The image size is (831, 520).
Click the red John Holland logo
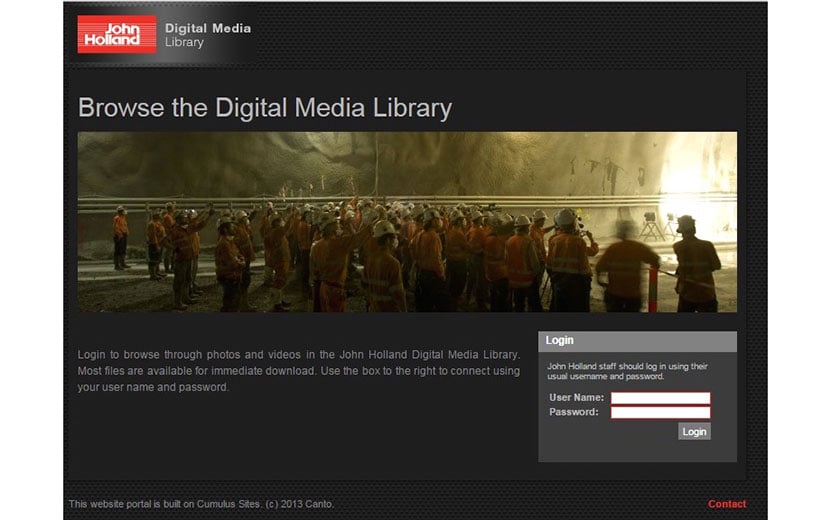coord(117,34)
